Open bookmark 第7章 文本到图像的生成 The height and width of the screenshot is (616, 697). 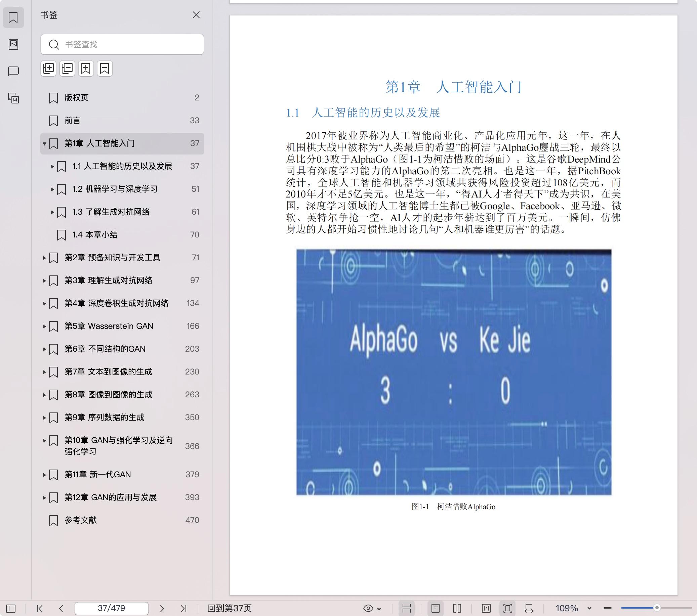point(122,372)
